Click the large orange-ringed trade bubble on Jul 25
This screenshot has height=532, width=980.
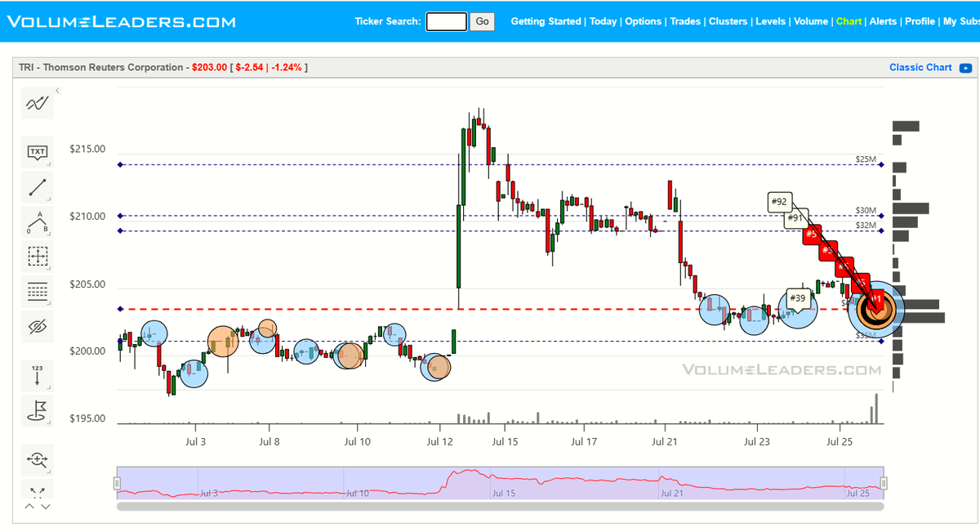[875, 309]
